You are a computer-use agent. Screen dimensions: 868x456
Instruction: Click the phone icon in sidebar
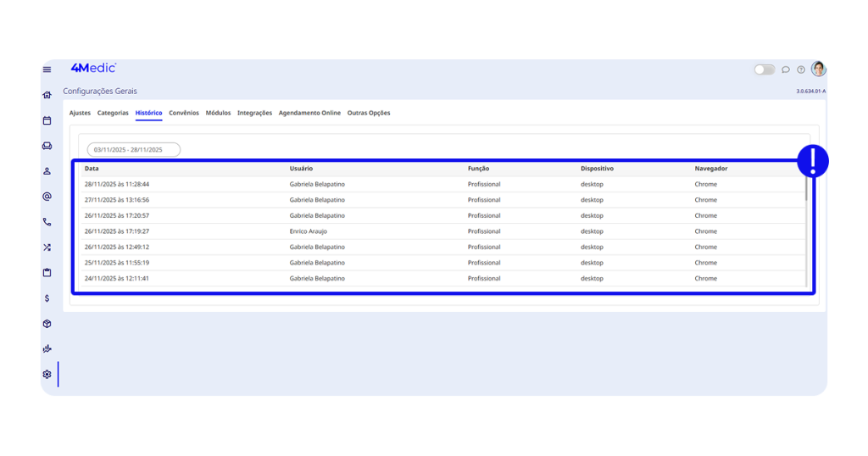(47, 222)
